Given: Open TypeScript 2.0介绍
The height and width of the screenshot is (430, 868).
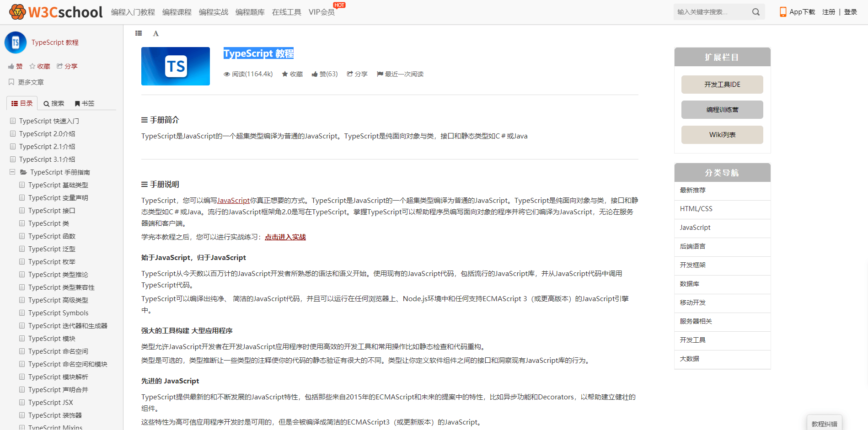Looking at the screenshot, I should tap(47, 134).
